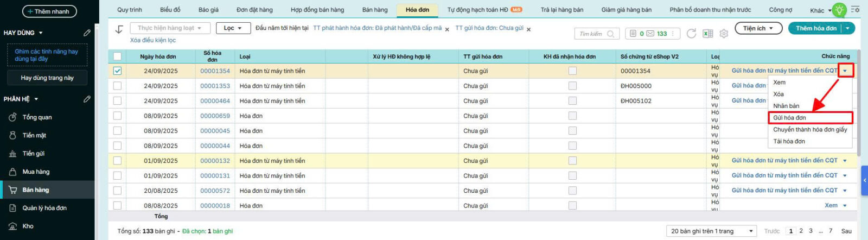
Task: Expand the Tiện ích dropdown
Action: tap(758, 28)
